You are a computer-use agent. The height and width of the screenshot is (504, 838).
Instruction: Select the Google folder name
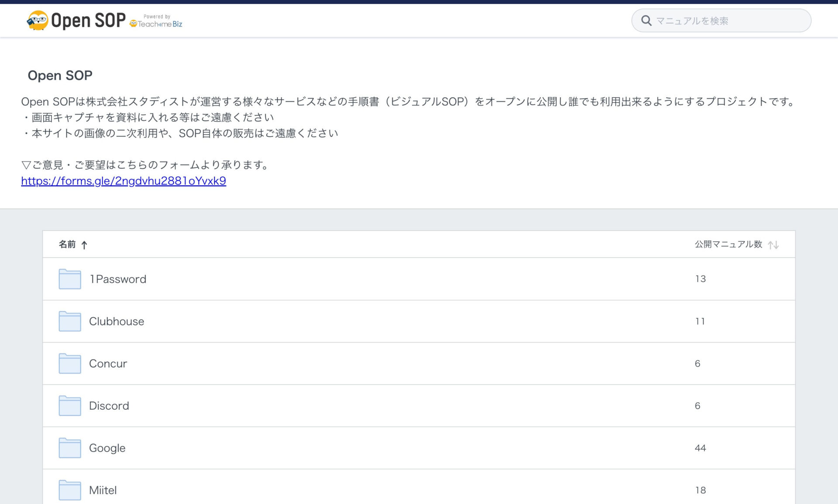pos(107,448)
